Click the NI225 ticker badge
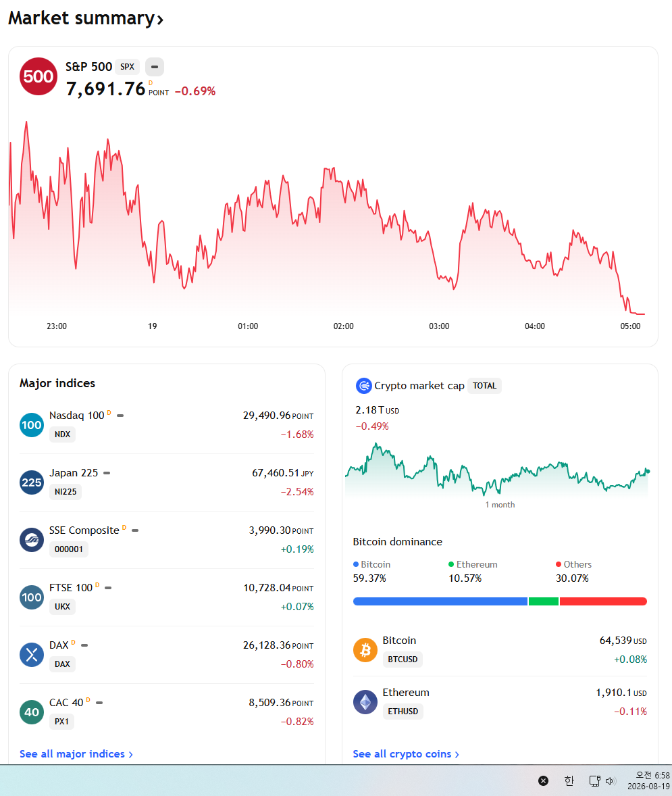Image resolution: width=672 pixels, height=796 pixels. pyautogui.click(x=66, y=492)
